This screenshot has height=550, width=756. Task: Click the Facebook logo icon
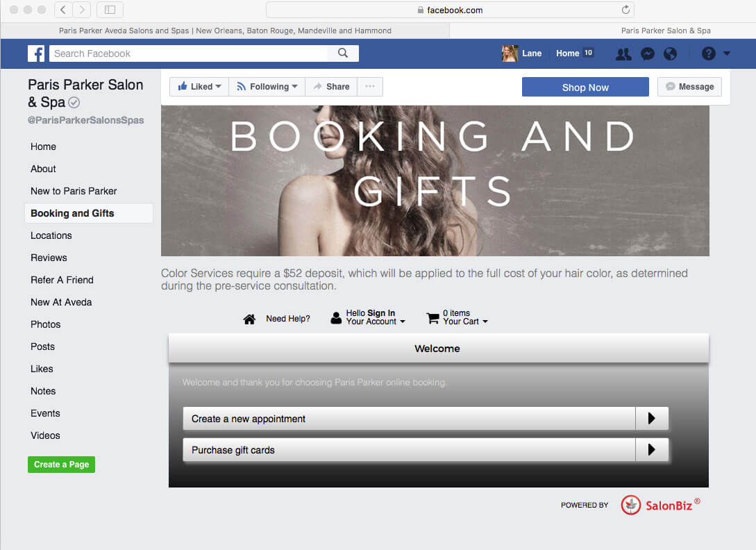point(36,53)
